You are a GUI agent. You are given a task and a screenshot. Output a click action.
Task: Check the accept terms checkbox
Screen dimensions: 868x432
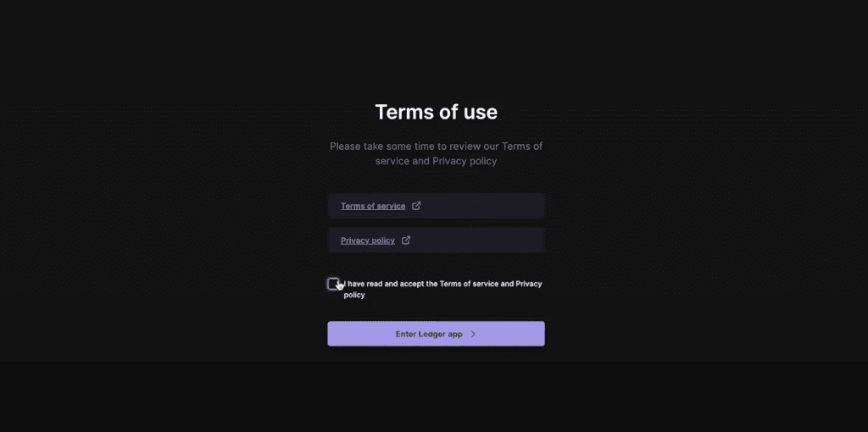point(333,284)
